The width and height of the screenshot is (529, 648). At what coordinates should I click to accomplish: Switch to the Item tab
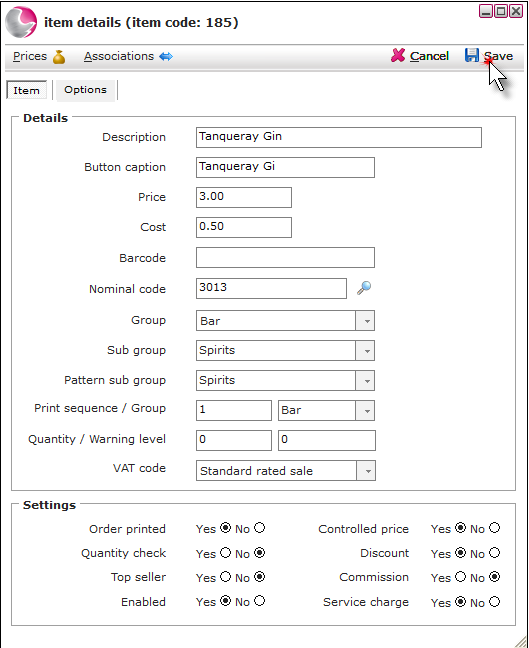(26, 90)
